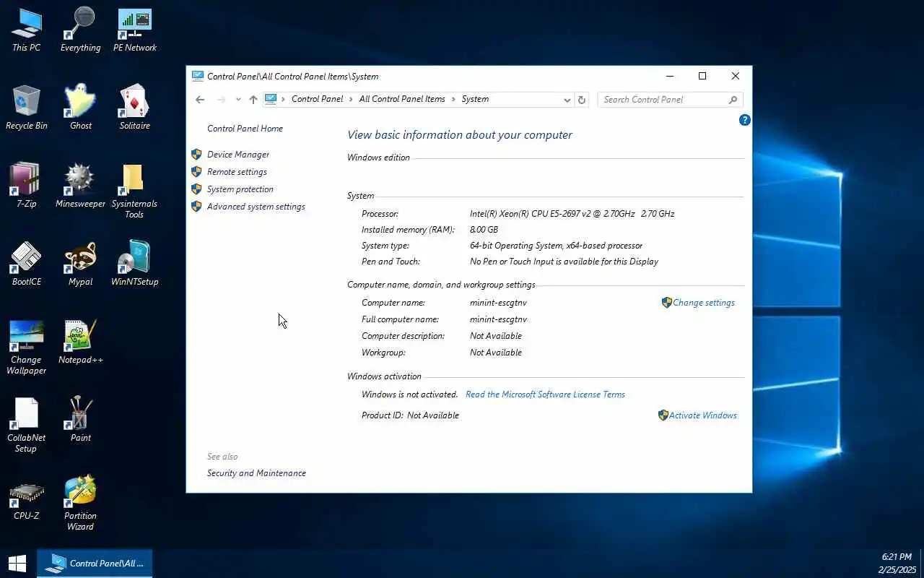This screenshot has width=924, height=578.
Task: Launch Solitaire from the desktop
Action: pos(135,108)
